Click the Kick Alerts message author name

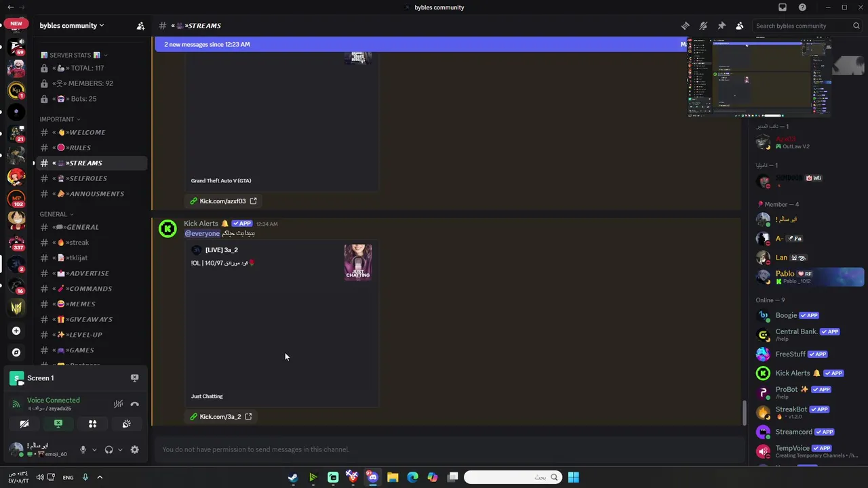tap(201, 224)
